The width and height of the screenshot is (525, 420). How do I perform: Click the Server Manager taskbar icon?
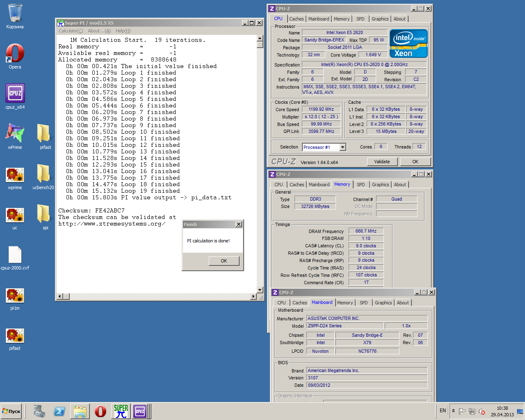coord(39,411)
